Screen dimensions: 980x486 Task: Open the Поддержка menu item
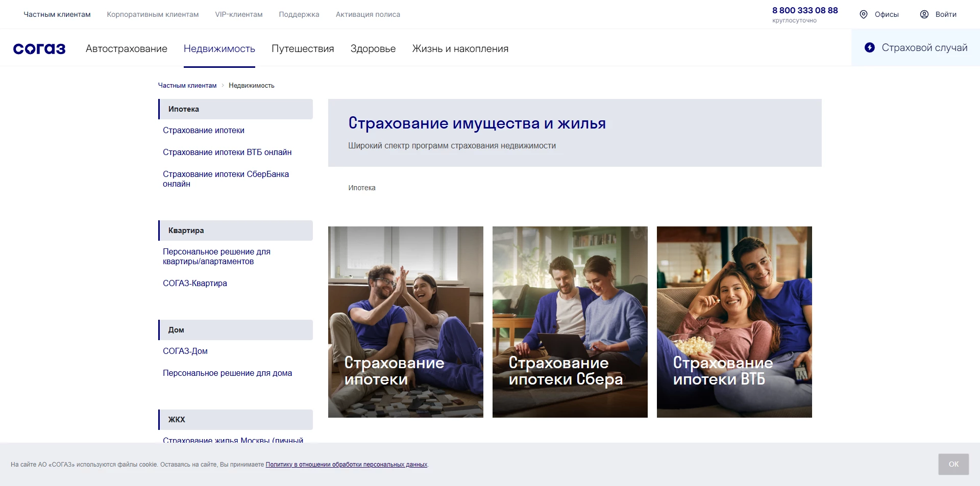299,14
